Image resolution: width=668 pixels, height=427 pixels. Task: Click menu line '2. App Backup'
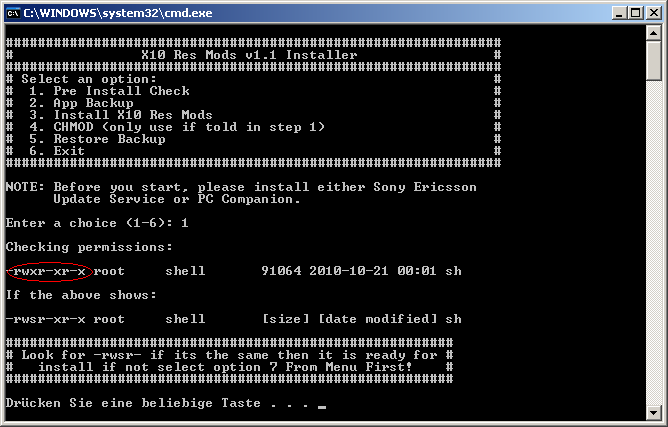click(x=81, y=103)
